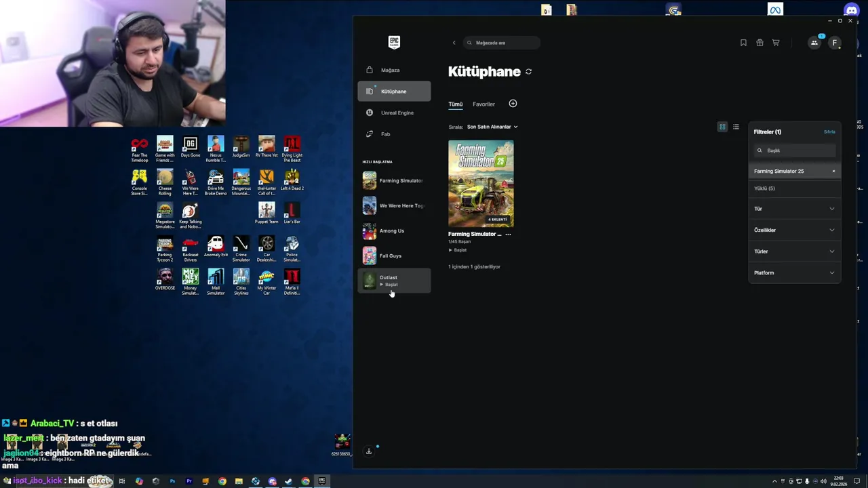The width and height of the screenshot is (868, 488).
Task: Reset filters with Sıfırla link
Action: 829,131
